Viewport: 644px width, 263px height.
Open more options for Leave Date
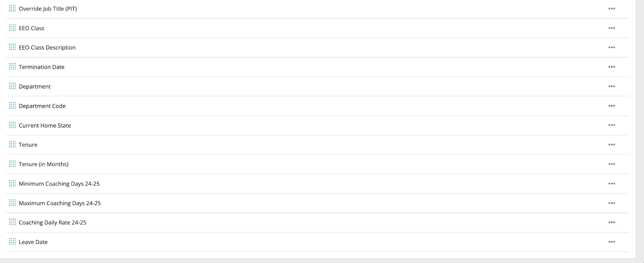coord(611,242)
